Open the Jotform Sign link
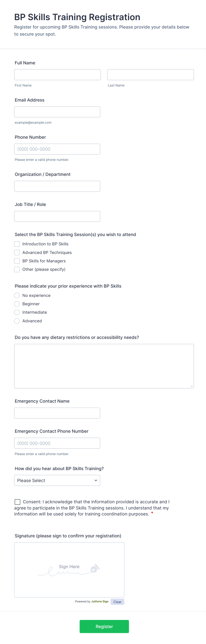Screen dimensions: 206x644 99,602
